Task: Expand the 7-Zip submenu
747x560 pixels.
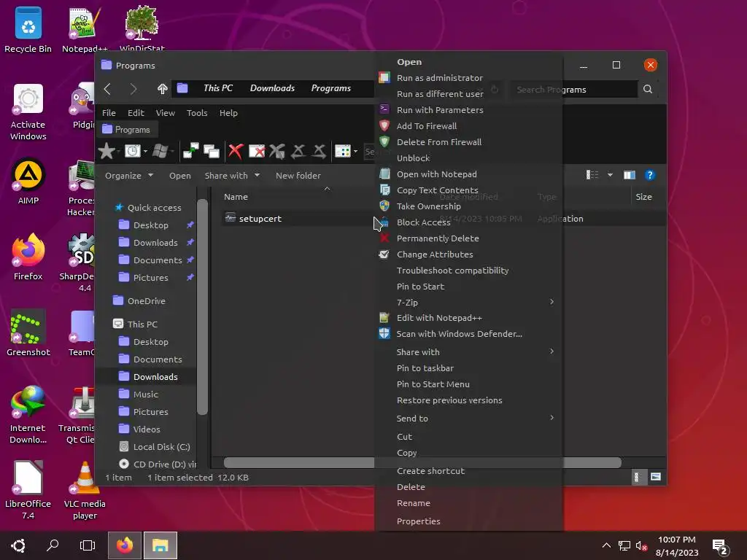Action: tap(471, 303)
